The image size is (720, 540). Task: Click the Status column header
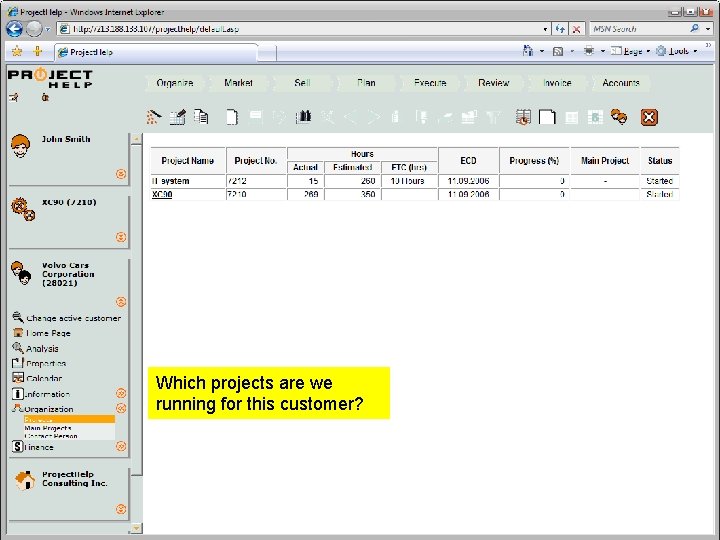point(660,161)
